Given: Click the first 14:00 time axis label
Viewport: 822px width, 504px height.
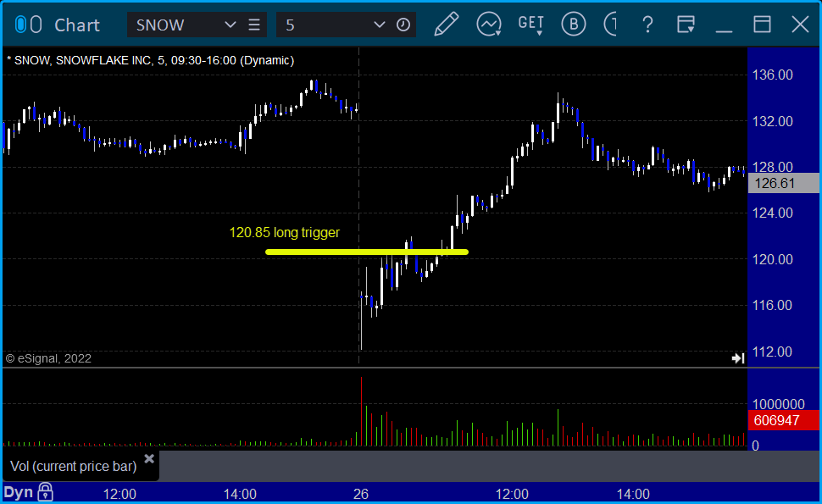Looking at the screenshot, I should click(240, 494).
